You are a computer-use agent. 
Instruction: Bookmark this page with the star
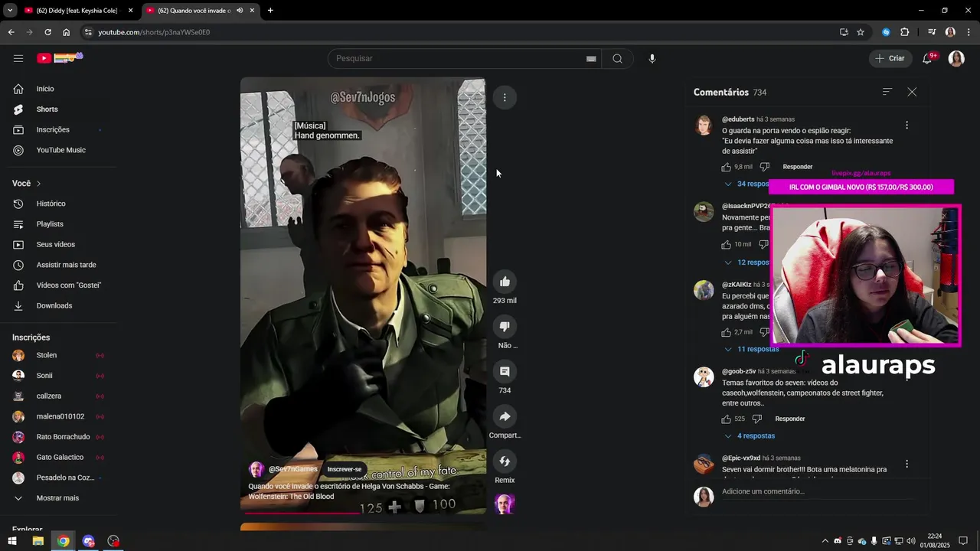861,32
